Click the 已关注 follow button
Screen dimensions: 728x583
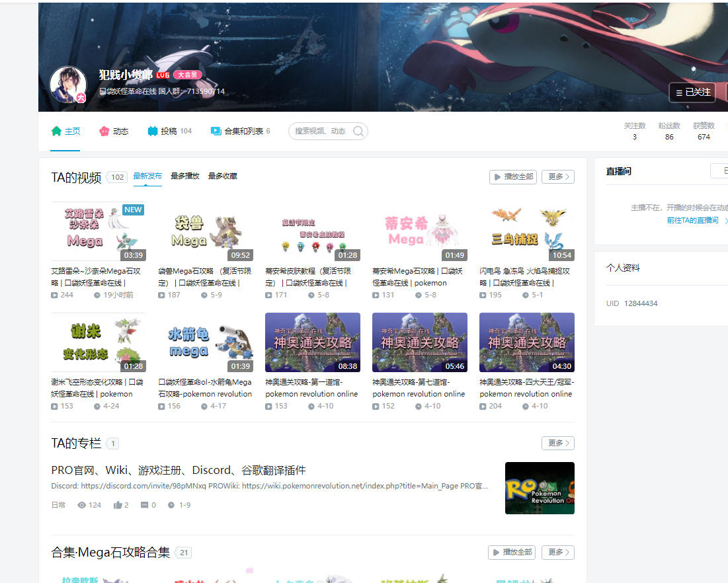[x=692, y=93]
